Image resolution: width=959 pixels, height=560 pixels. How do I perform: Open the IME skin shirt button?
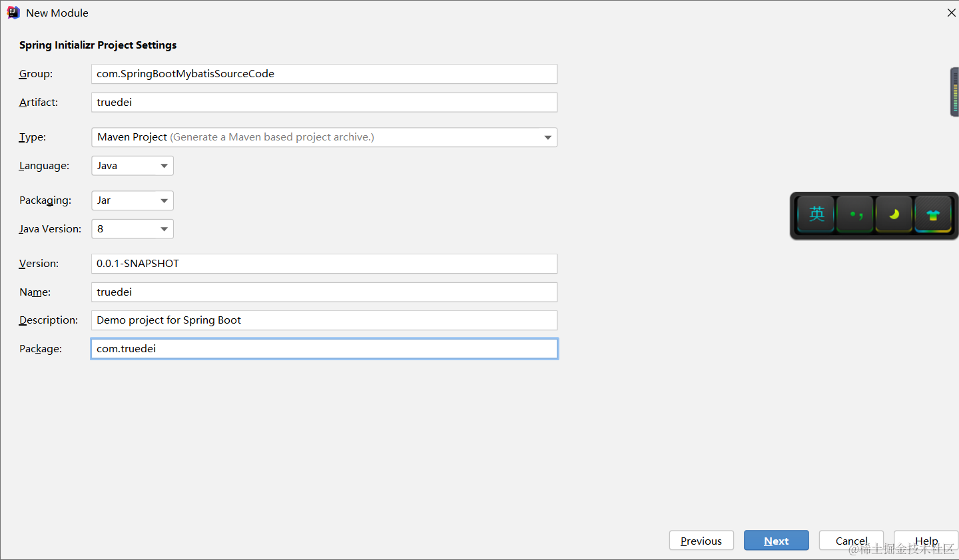click(933, 214)
